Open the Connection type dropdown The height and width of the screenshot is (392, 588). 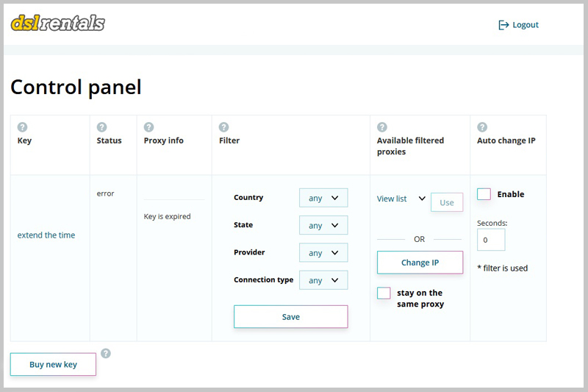pos(323,280)
